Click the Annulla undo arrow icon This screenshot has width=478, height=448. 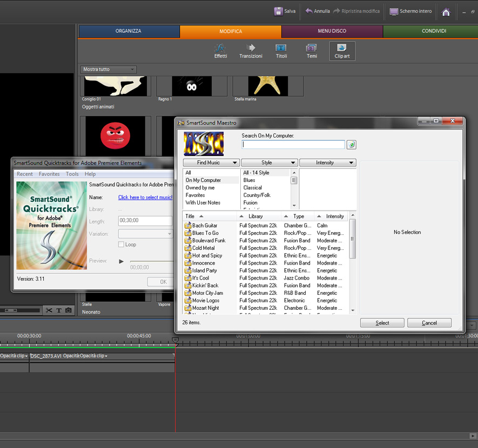309,11
